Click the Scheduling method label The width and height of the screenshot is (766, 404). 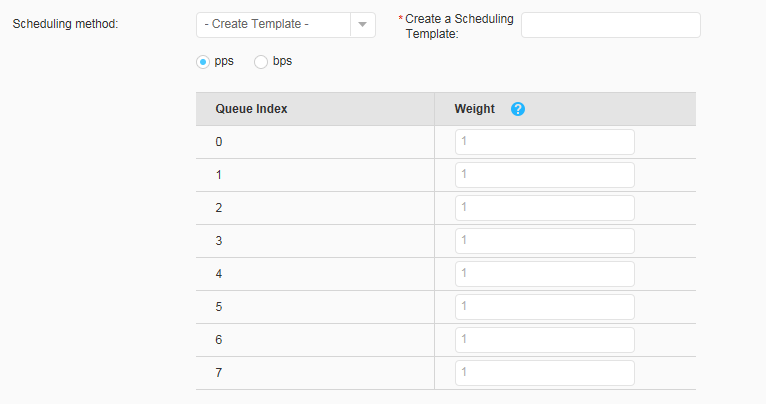click(x=65, y=24)
